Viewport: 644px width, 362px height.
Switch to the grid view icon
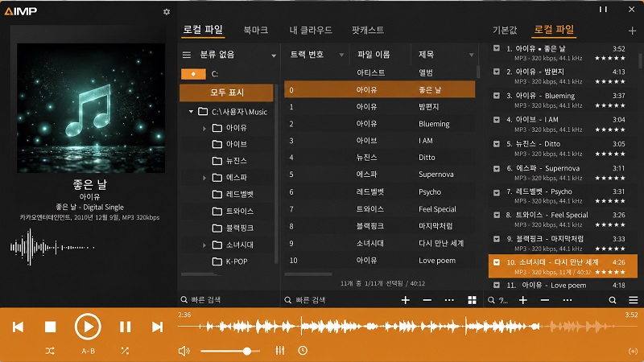(x=473, y=300)
